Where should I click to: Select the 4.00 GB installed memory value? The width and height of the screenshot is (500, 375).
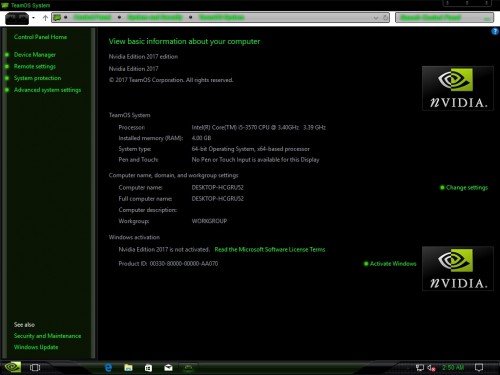(201, 138)
